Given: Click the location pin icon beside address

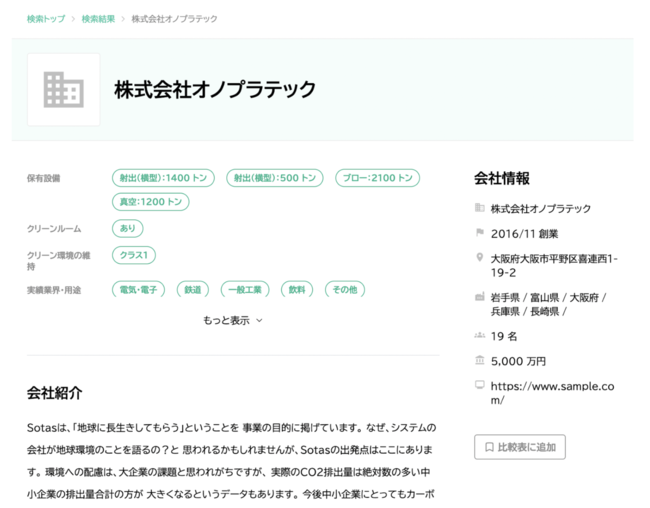Looking at the screenshot, I should click(480, 258).
